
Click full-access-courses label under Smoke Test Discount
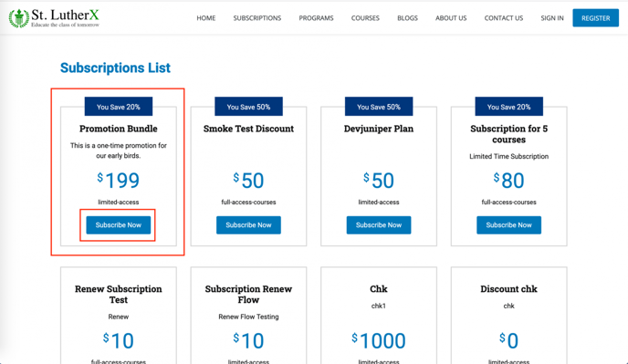click(x=248, y=203)
